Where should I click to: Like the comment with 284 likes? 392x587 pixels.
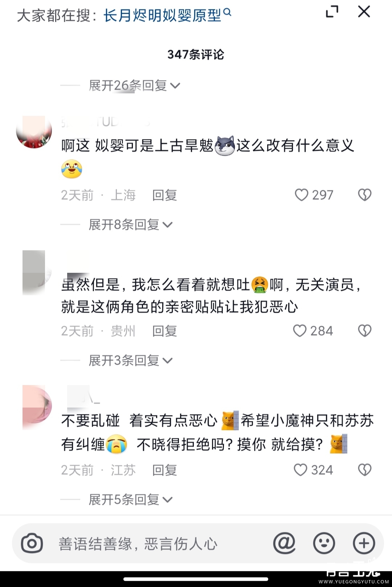coord(300,331)
